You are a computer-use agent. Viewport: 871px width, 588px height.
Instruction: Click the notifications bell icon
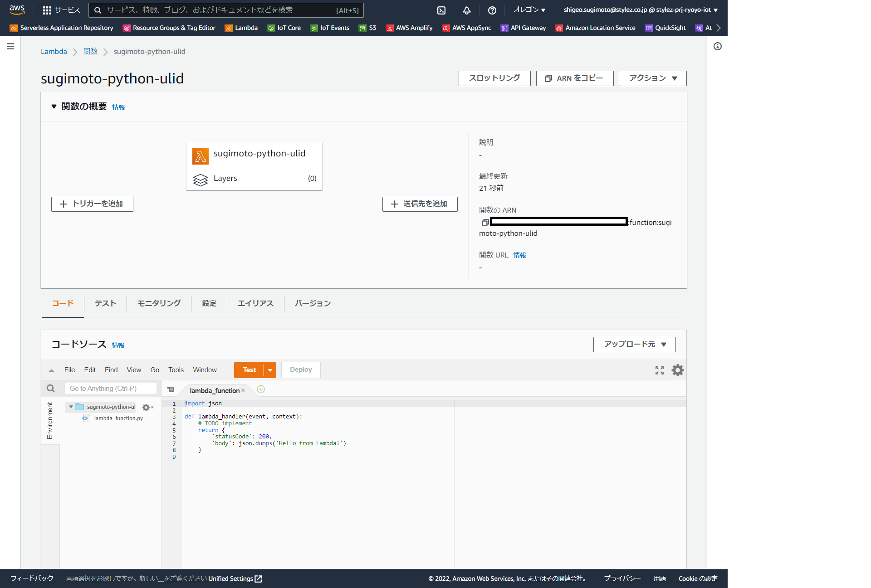click(466, 10)
